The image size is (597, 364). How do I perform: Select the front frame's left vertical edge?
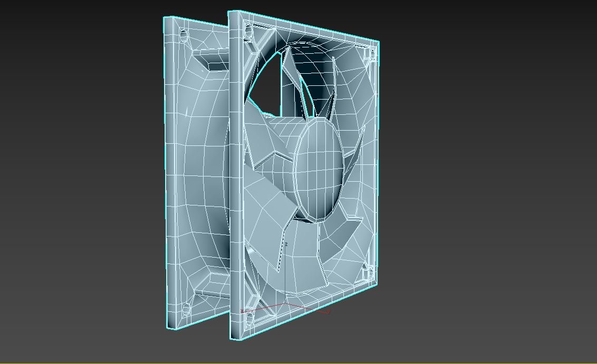click(235, 174)
